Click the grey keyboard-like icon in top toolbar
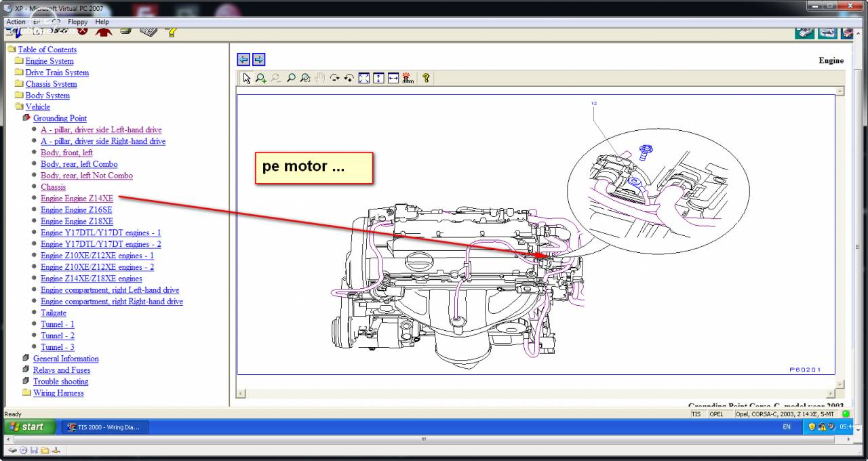 click(x=149, y=31)
